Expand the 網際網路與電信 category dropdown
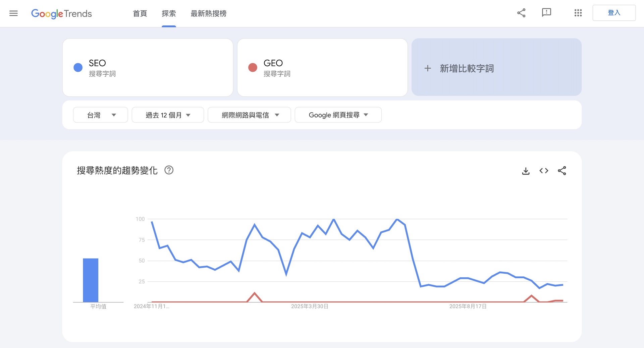This screenshot has height=348, width=644. [x=249, y=115]
